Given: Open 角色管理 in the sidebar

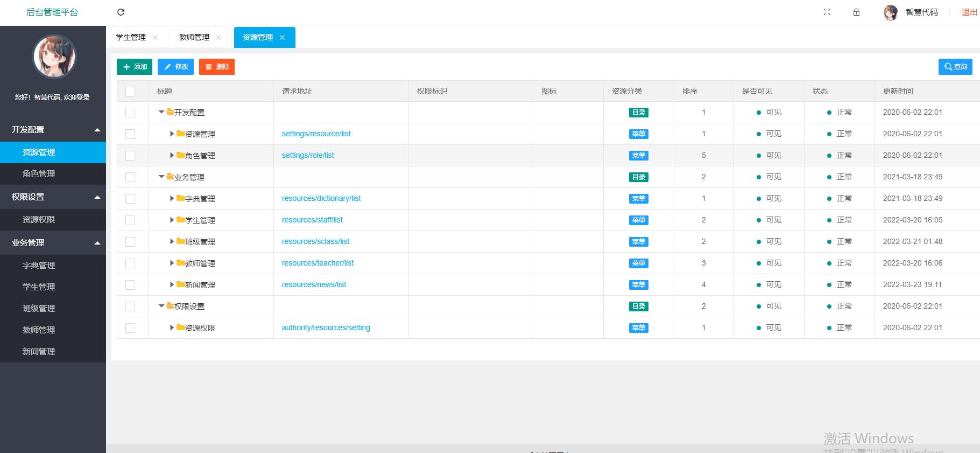Looking at the screenshot, I should [53, 174].
